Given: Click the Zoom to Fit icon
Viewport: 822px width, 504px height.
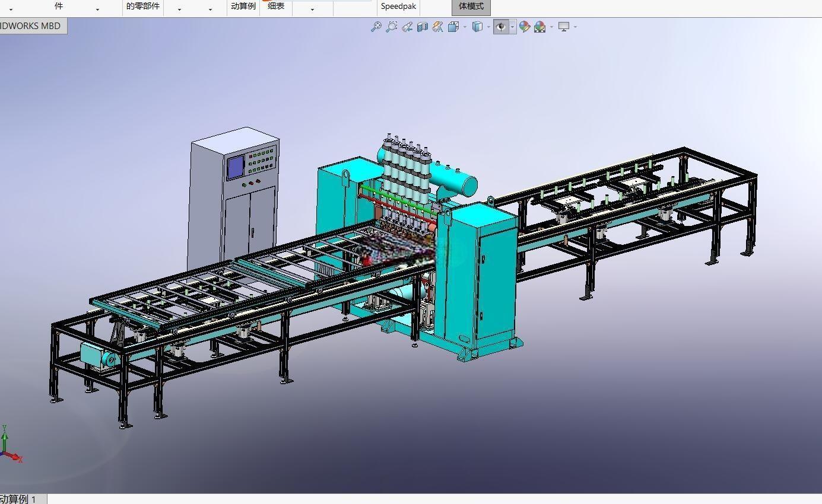Looking at the screenshot, I should pyautogui.click(x=376, y=27).
